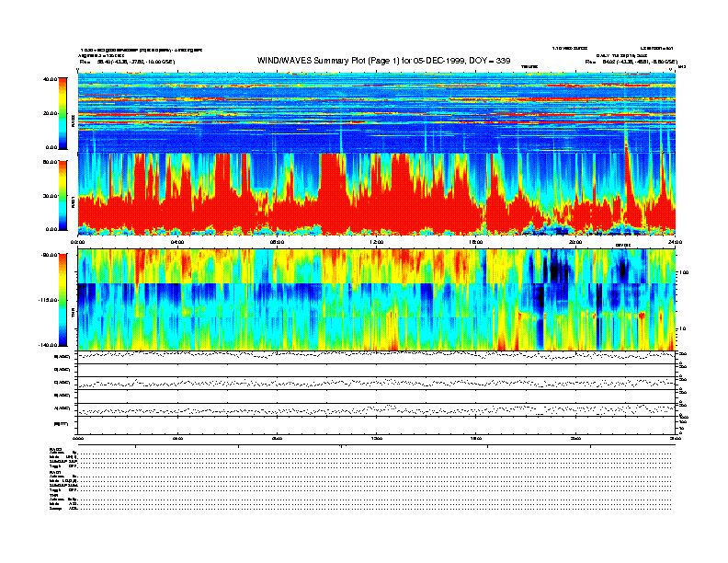
Task: Select the 04:00 label under RAD1 panel
Action: point(176,242)
